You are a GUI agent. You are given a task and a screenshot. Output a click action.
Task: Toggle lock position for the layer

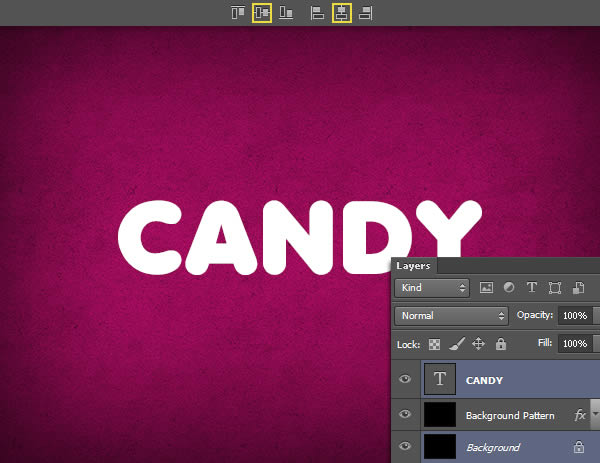[478, 344]
